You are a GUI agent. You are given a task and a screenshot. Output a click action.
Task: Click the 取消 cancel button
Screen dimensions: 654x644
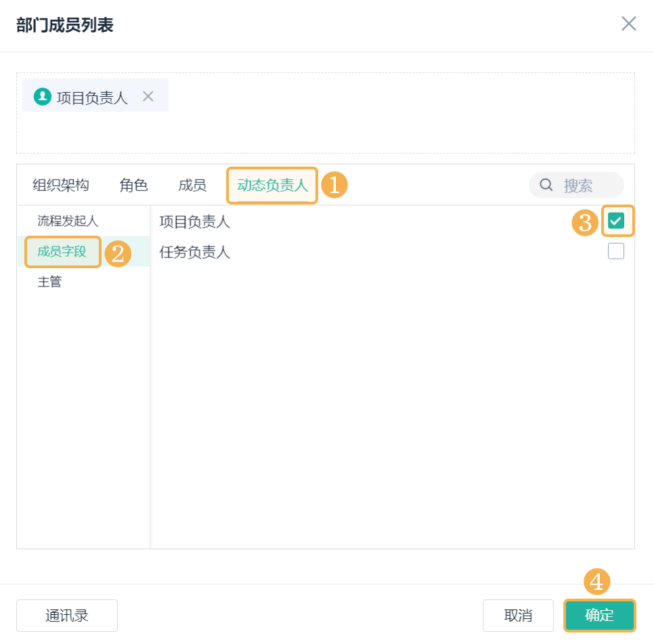(x=519, y=616)
